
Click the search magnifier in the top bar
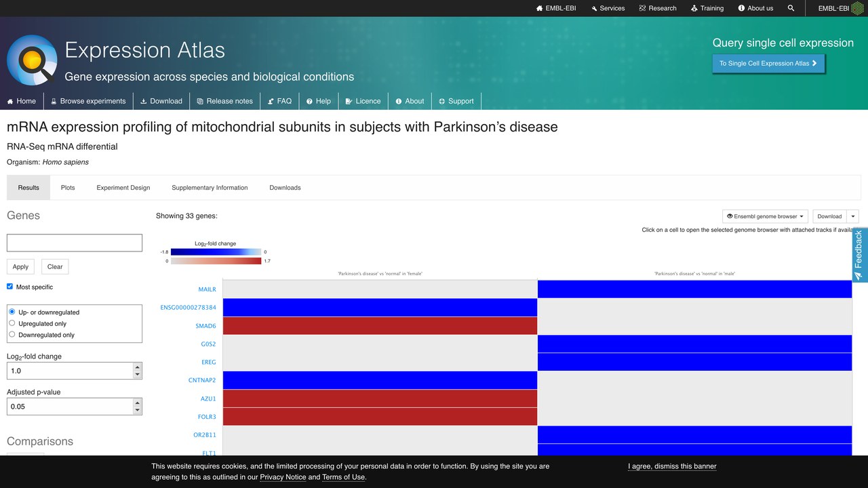[x=791, y=8]
